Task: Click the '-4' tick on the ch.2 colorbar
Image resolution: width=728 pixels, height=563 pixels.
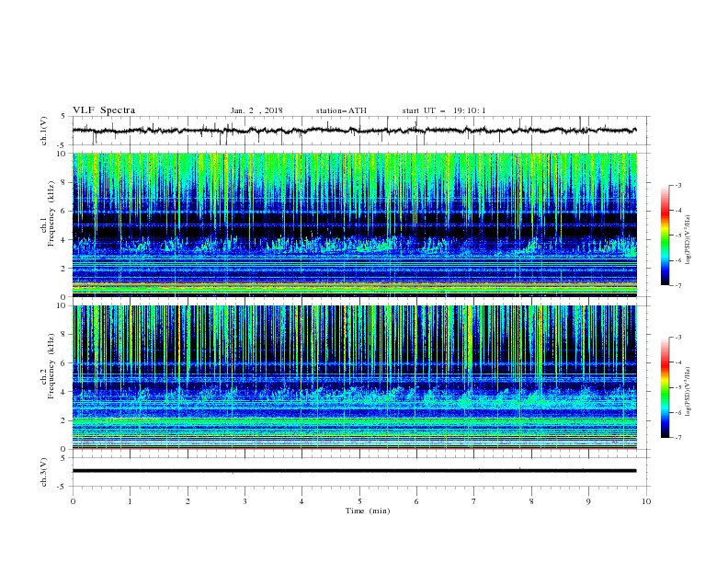Action: tap(678, 362)
